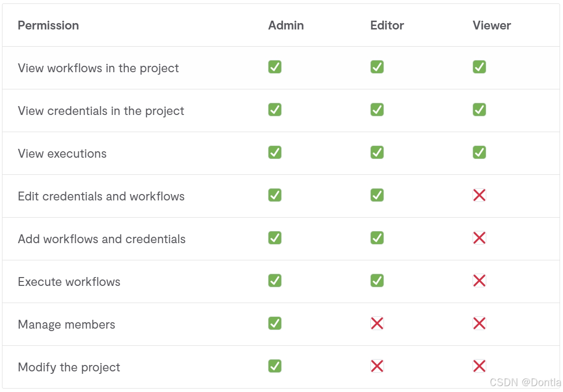Select the Viewer column header
This screenshot has width=563, height=392.
(492, 26)
